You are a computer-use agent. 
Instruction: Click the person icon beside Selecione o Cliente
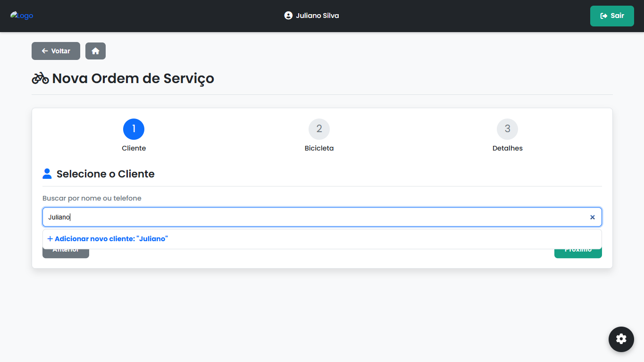47,174
